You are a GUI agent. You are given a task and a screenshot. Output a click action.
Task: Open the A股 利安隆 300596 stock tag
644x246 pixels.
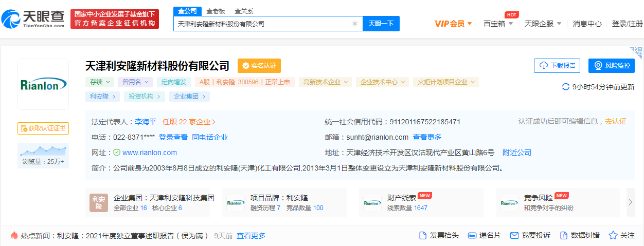coord(245,82)
